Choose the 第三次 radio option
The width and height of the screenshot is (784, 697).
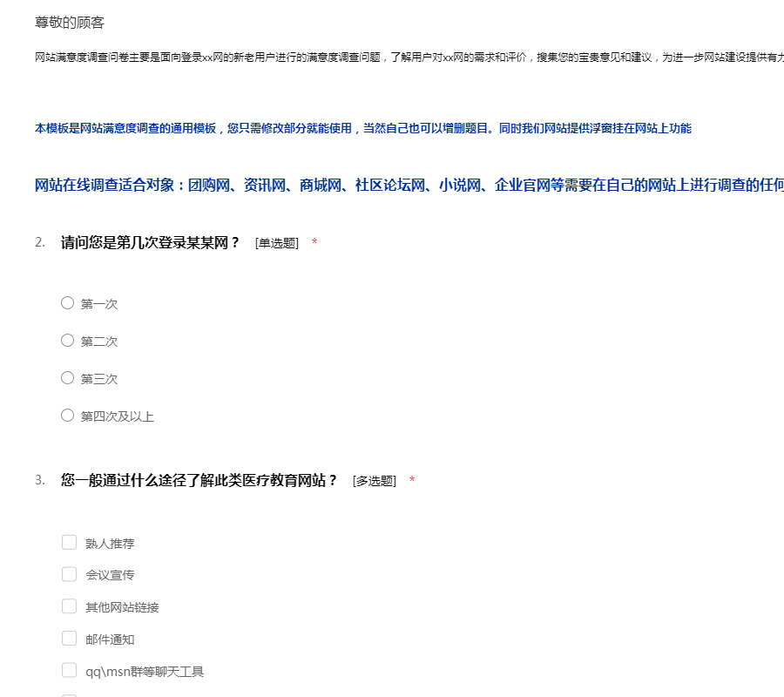click(67, 378)
